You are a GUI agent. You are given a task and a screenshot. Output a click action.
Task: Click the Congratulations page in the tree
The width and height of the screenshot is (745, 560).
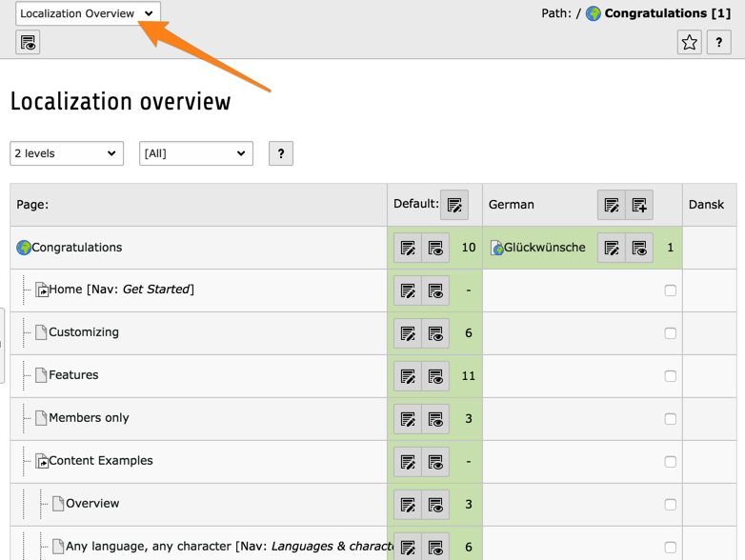pyautogui.click(x=76, y=248)
